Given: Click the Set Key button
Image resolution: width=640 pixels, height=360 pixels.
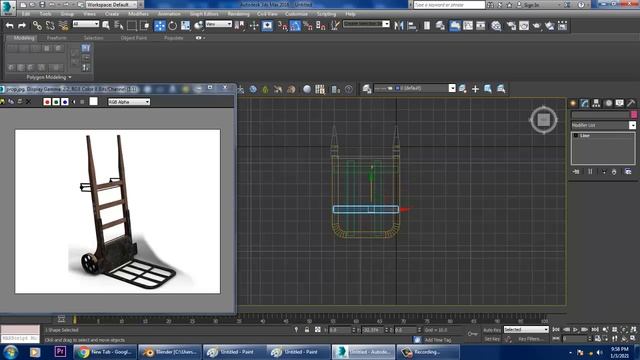Looking at the screenshot, I should coord(491,339).
